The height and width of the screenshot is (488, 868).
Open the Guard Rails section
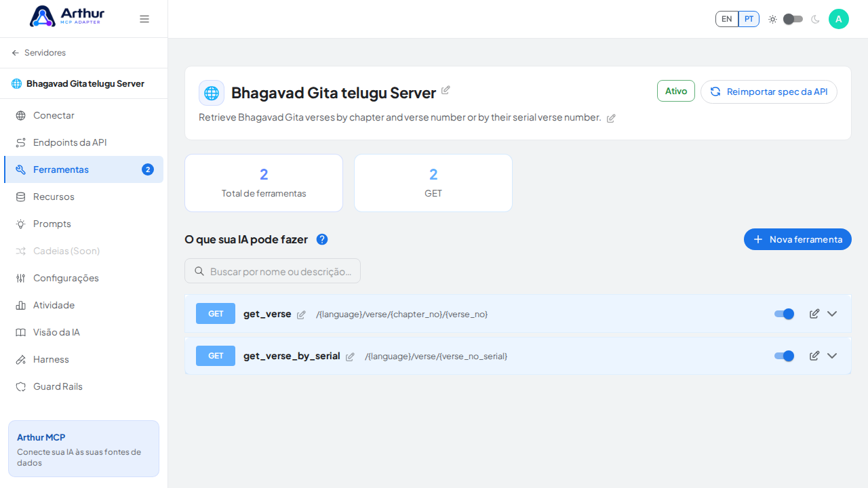[x=83, y=386]
